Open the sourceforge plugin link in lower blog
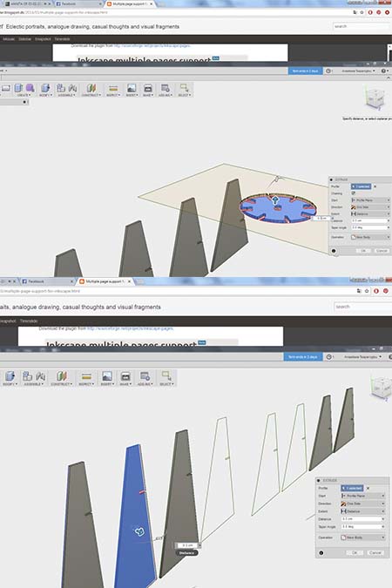 point(130,328)
